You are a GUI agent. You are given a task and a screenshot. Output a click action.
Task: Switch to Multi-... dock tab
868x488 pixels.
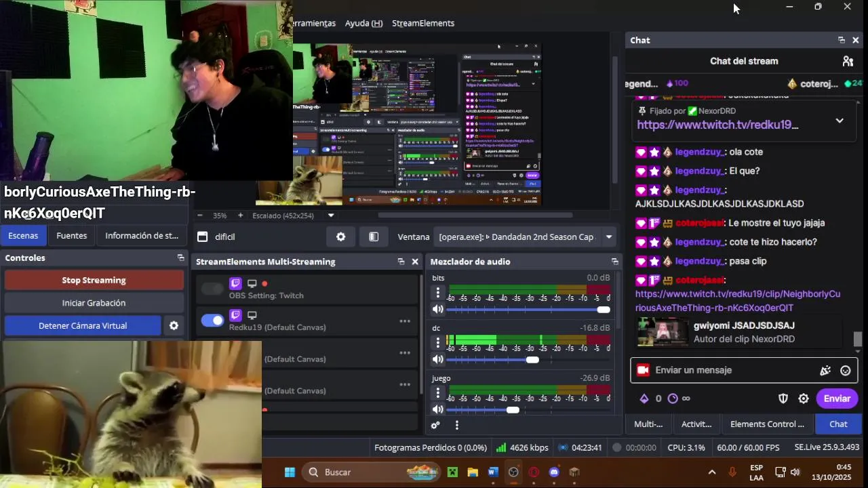click(x=648, y=424)
